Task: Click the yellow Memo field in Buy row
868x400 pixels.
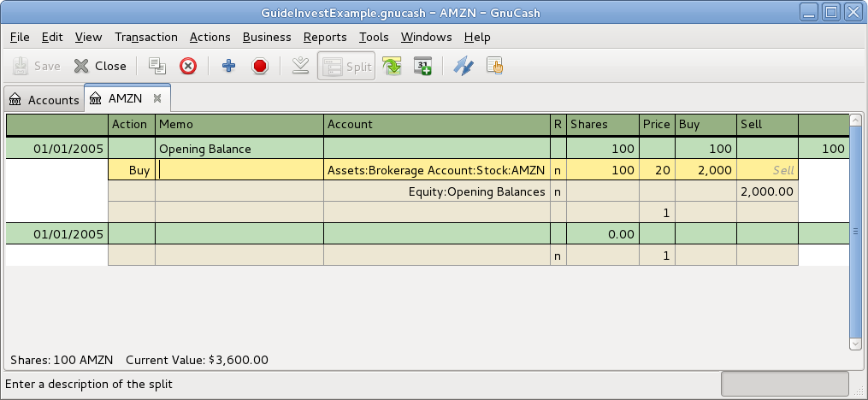Action: pos(239,170)
